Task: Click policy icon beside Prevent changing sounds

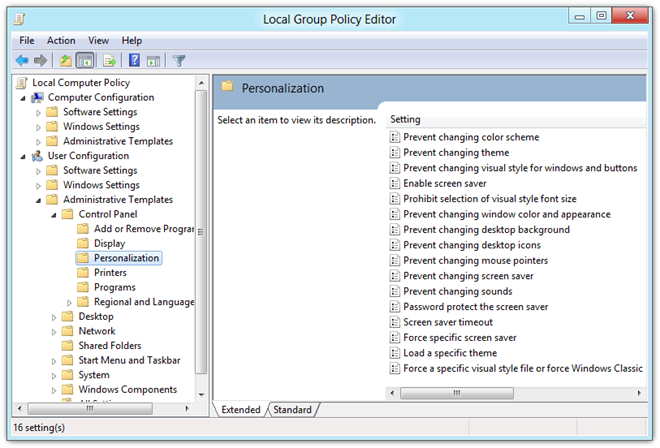Action: pos(394,291)
